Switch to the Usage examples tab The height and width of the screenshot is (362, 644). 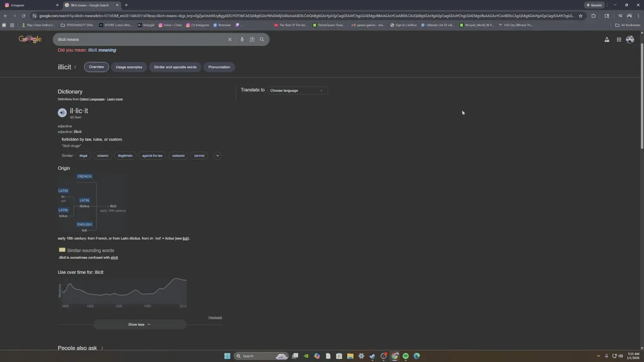click(129, 67)
